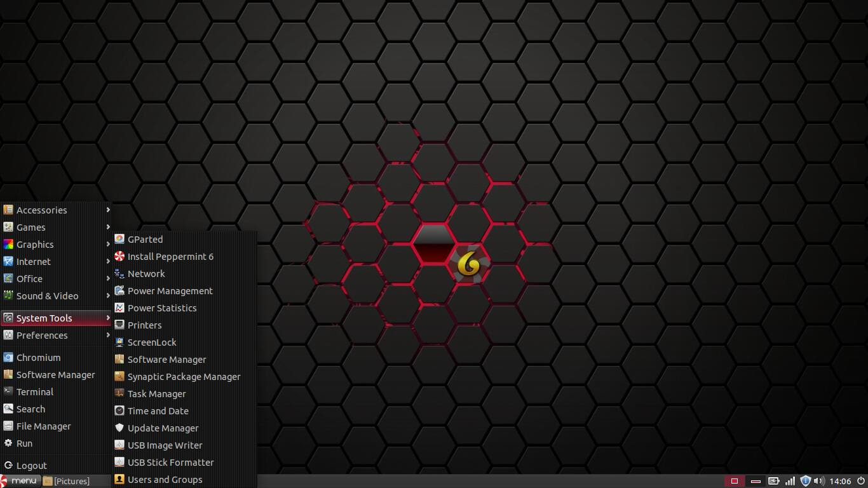Viewport: 868px width, 488px height.
Task: Click the 14:06 clock
Action: [x=840, y=481]
